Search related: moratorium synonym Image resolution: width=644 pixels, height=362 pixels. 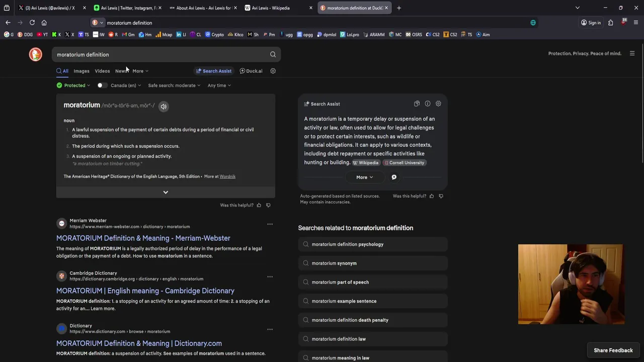(373, 263)
